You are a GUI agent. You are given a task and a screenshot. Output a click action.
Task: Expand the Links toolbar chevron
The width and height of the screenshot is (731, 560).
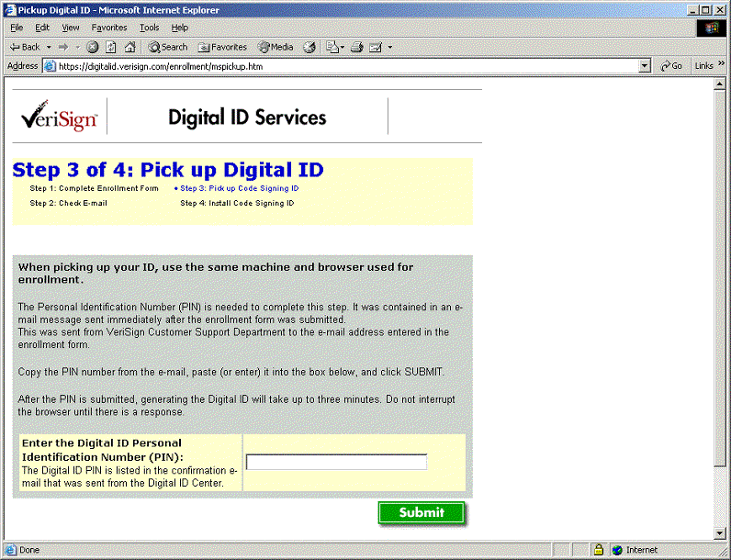pos(721,63)
